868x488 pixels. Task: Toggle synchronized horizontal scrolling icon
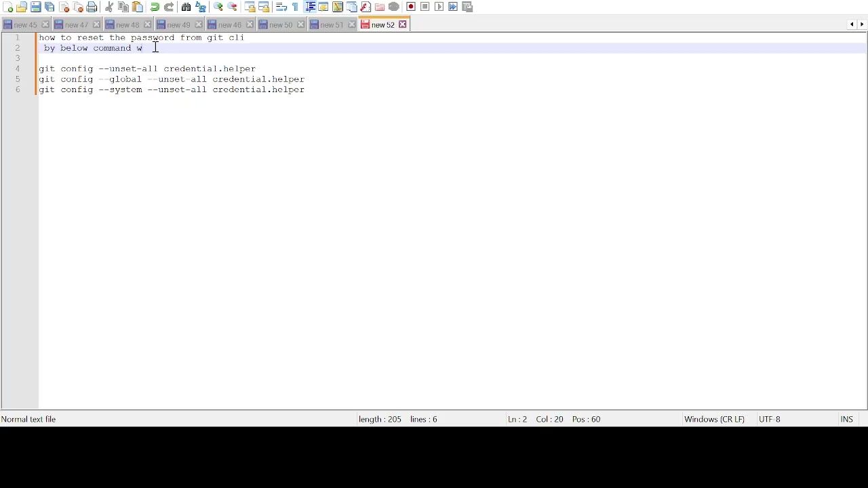tap(264, 7)
